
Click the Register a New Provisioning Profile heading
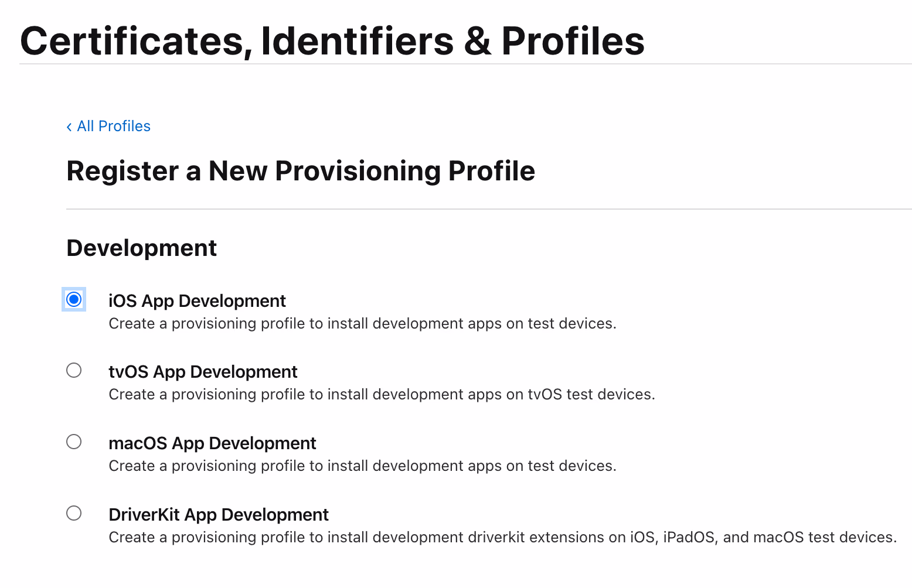point(301,171)
